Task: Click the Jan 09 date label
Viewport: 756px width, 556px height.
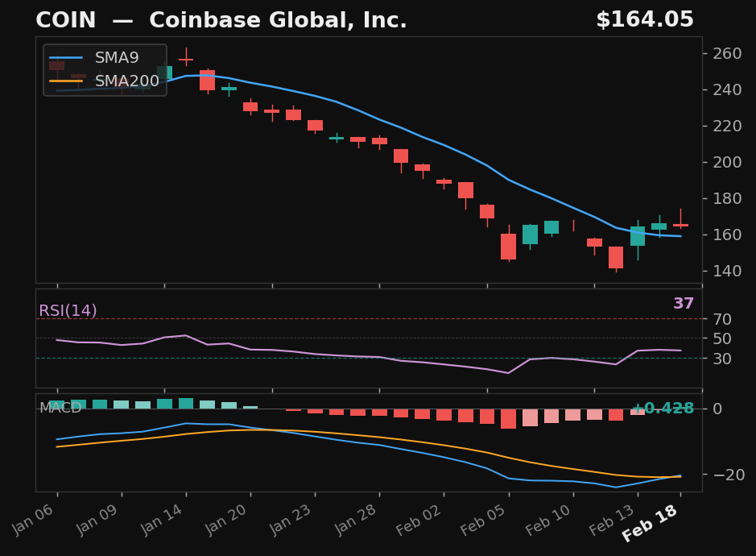Action: (97, 520)
